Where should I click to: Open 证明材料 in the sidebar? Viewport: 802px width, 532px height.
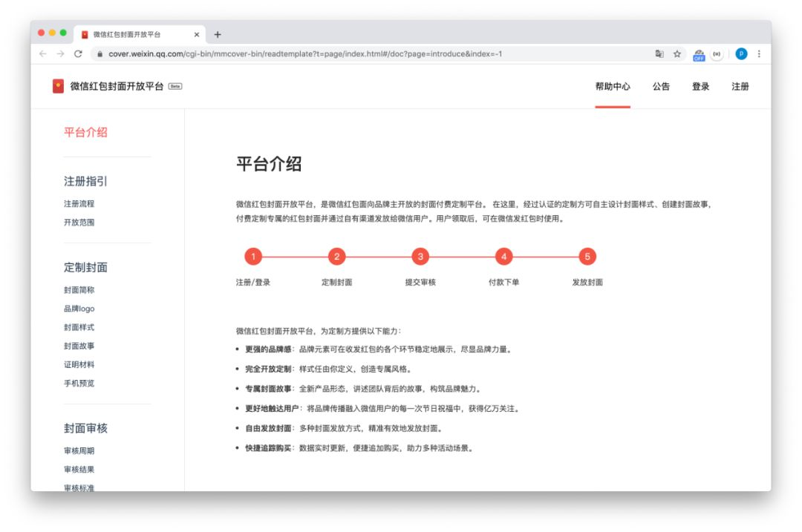tap(79, 364)
